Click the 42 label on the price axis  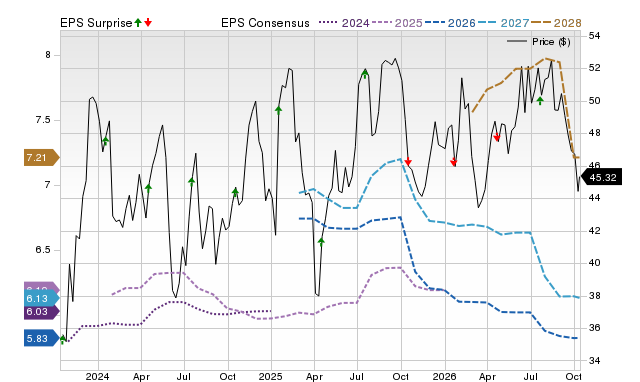click(x=594, y=231)
